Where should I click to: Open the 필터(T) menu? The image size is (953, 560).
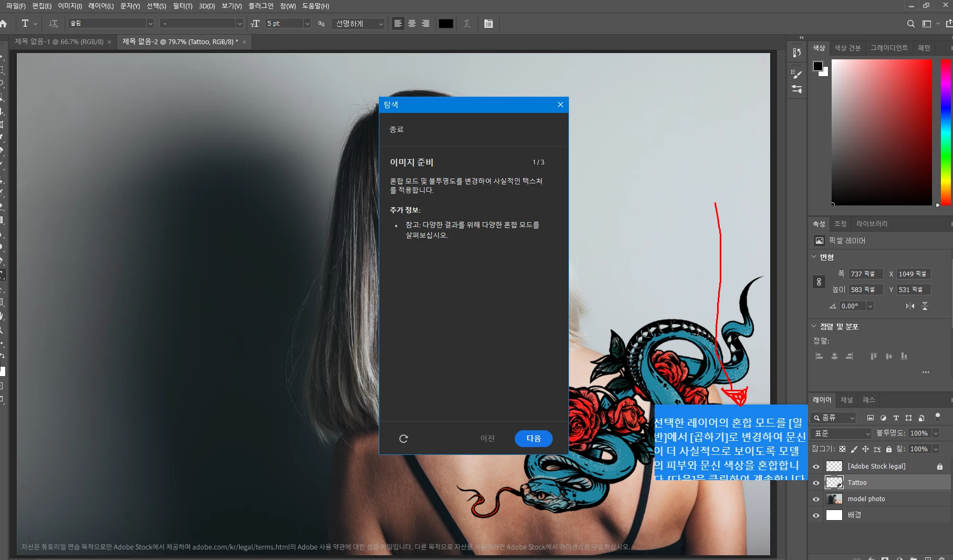coord(182,6)
